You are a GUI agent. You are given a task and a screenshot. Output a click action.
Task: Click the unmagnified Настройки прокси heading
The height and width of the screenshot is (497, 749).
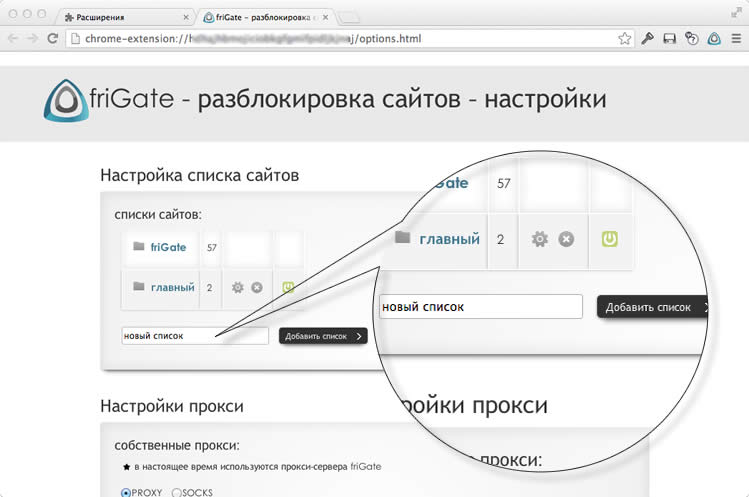(172, 406)
